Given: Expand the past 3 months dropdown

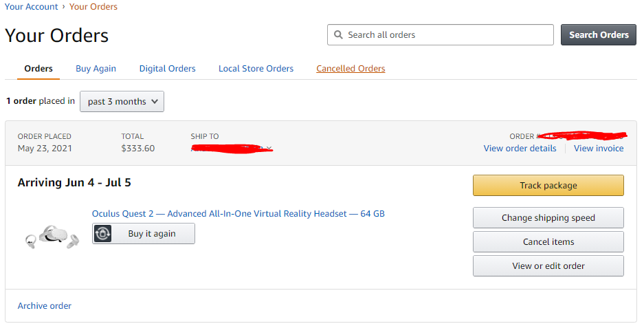Looking at the screenshot, I should pos(122,102).
